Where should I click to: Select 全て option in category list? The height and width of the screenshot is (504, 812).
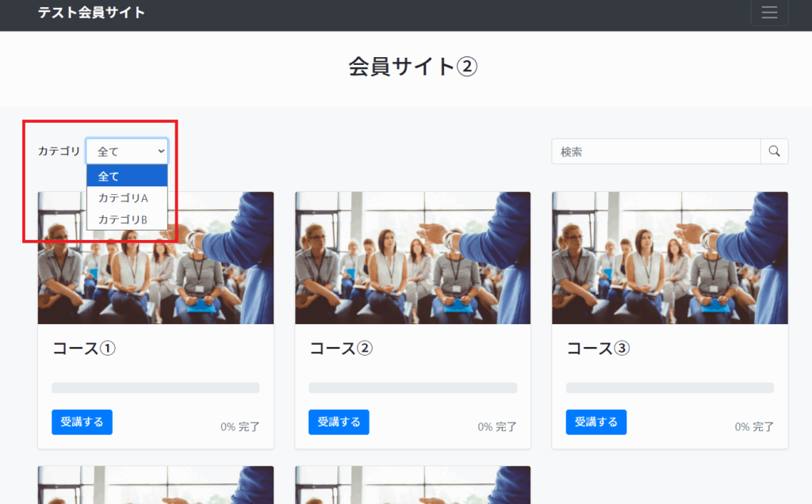127,176
